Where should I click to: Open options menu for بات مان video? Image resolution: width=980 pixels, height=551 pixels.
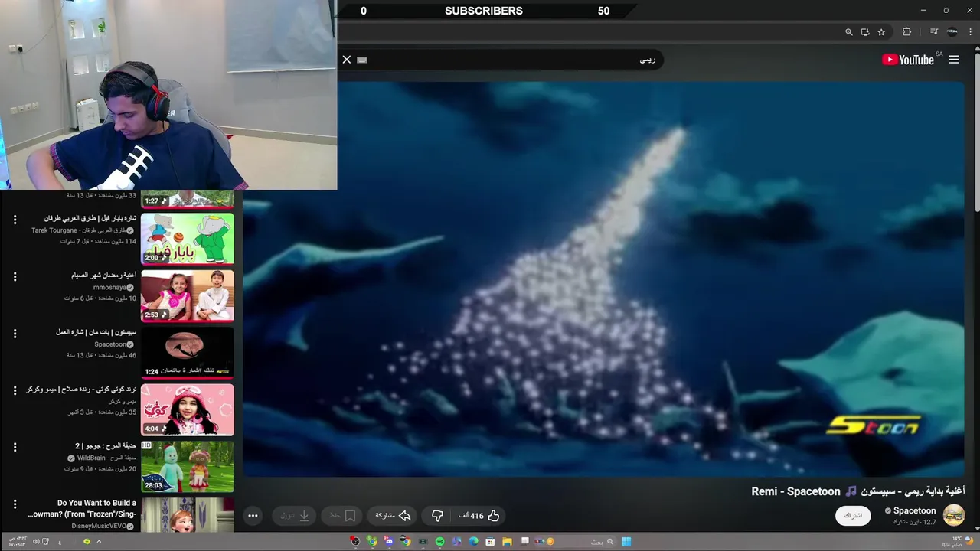(15, 334)
